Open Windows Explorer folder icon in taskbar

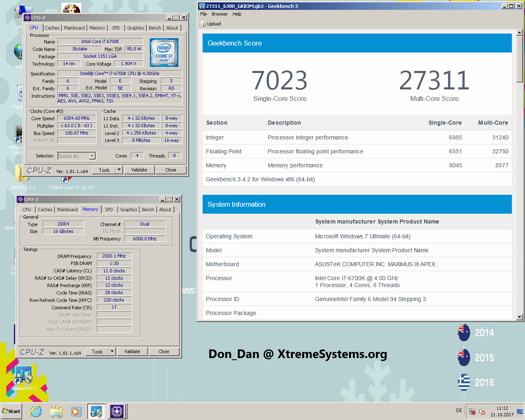pos(56,411)
